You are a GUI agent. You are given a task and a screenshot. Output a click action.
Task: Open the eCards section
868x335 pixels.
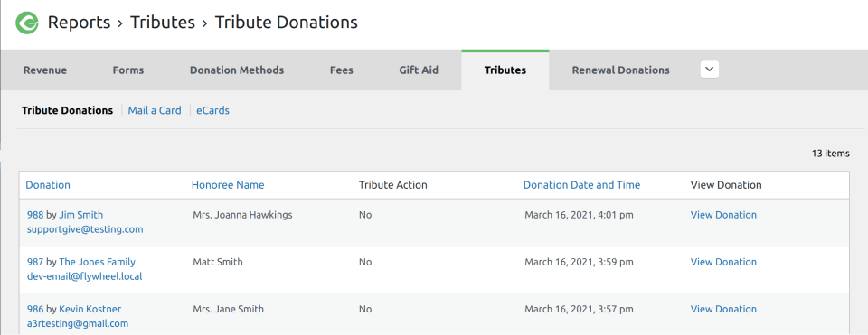212,110
